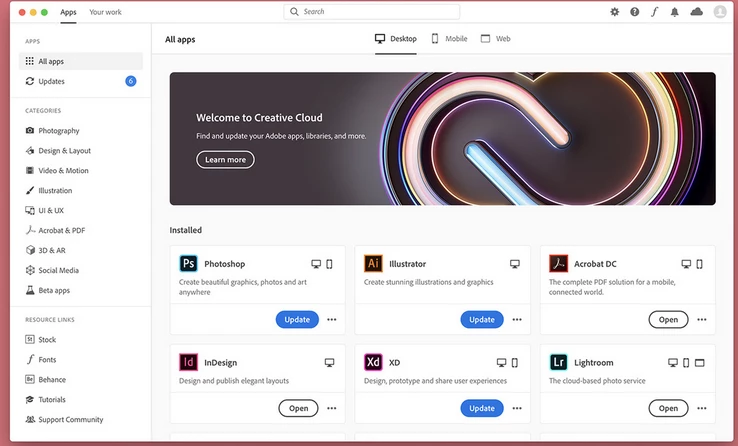Image resolution: width=738 pixels, height=446 pixels.
Task: Switch to the Apps tab
Action: 68,12
